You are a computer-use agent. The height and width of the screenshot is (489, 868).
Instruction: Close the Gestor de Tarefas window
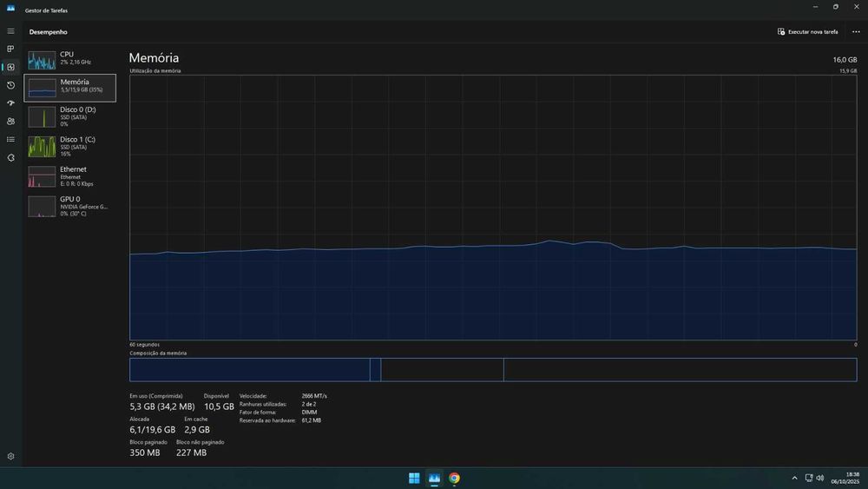pyautogui.click(x=857, y=7)
